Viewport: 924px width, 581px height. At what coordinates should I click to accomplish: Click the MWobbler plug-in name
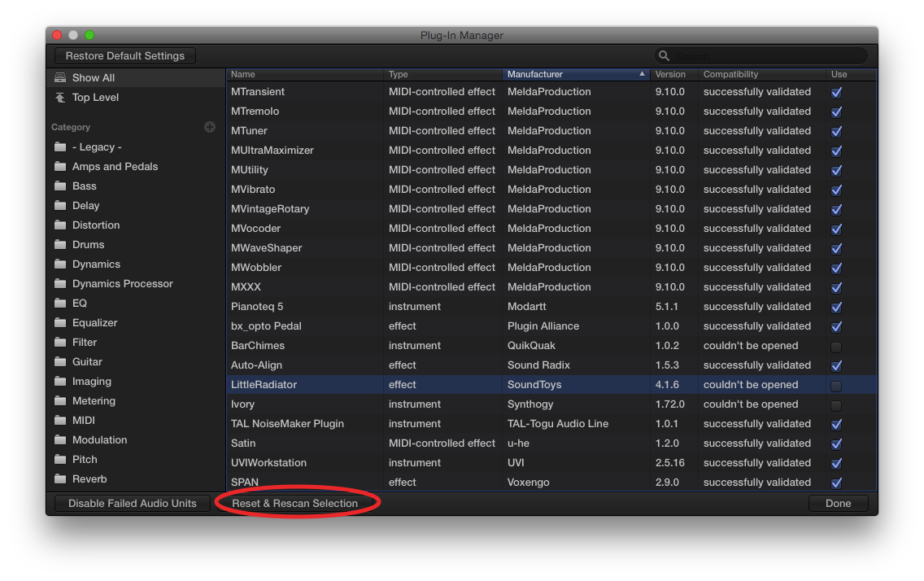coord(256,268)
